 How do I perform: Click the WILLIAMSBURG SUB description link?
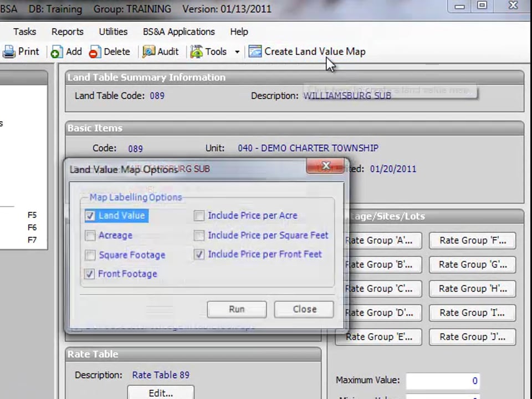pyautogui.click(x=347, y=96)
